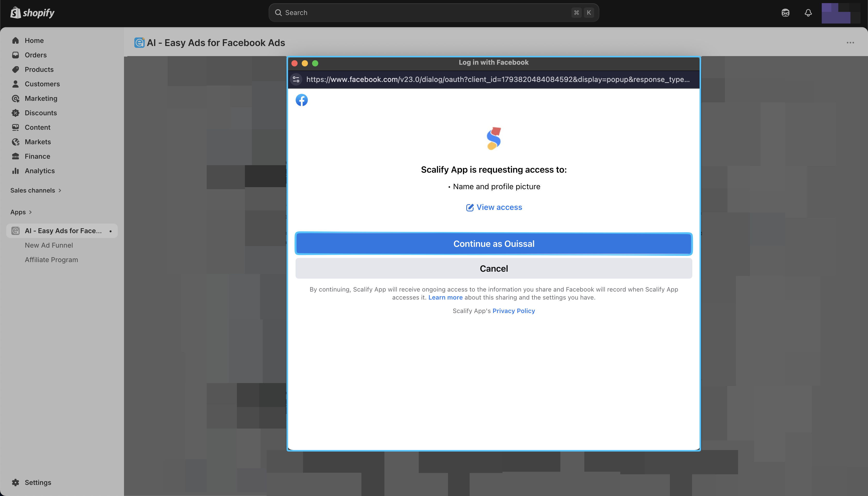Open New Ad Funnel subpage

(49, 245)
